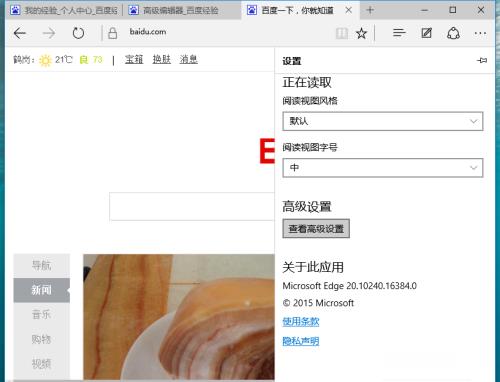Minimize the Edge browser window
The width and height of the screenshot is (500, 382).
(x=424, y=10)
